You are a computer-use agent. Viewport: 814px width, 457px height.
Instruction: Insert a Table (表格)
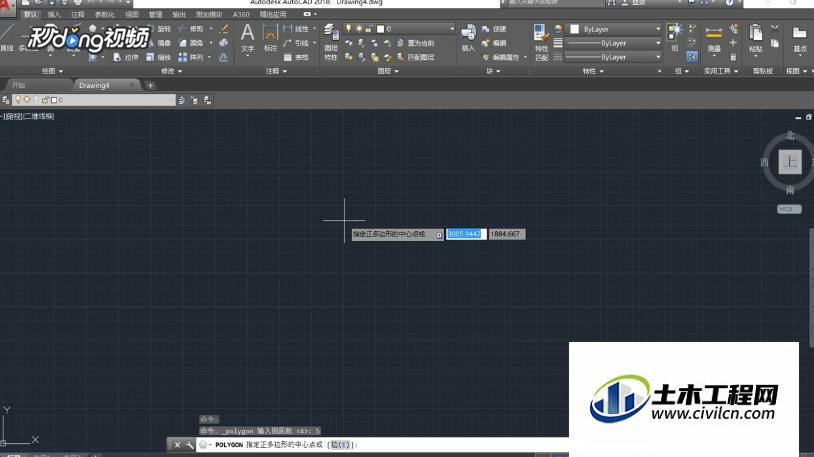click(x=296, y=57)
